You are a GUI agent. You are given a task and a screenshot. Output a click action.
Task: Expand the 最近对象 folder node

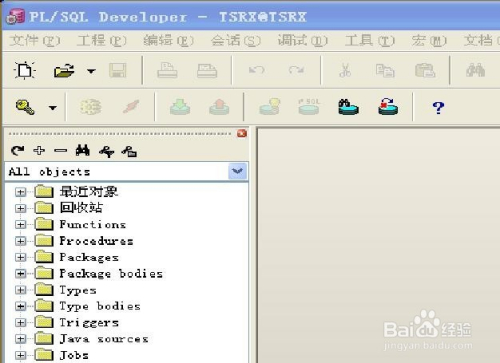point(20,192)
